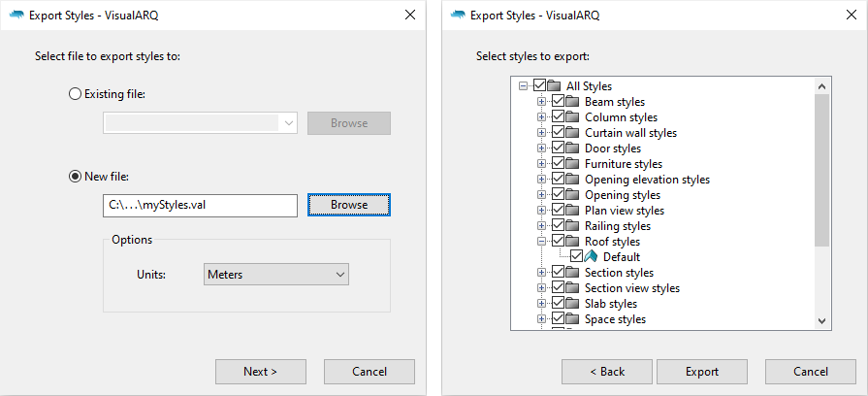Screen dimensions: 868x396
Task: Cancel the file selection dialog on the left
Action: click(370, 372)
